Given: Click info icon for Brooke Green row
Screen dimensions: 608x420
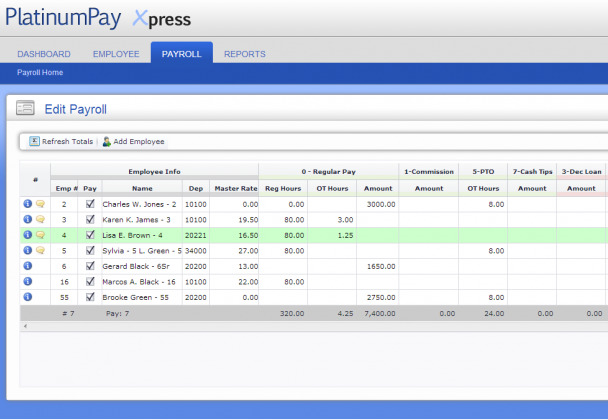Looking at the screenshot, I should tap(28, 297).
